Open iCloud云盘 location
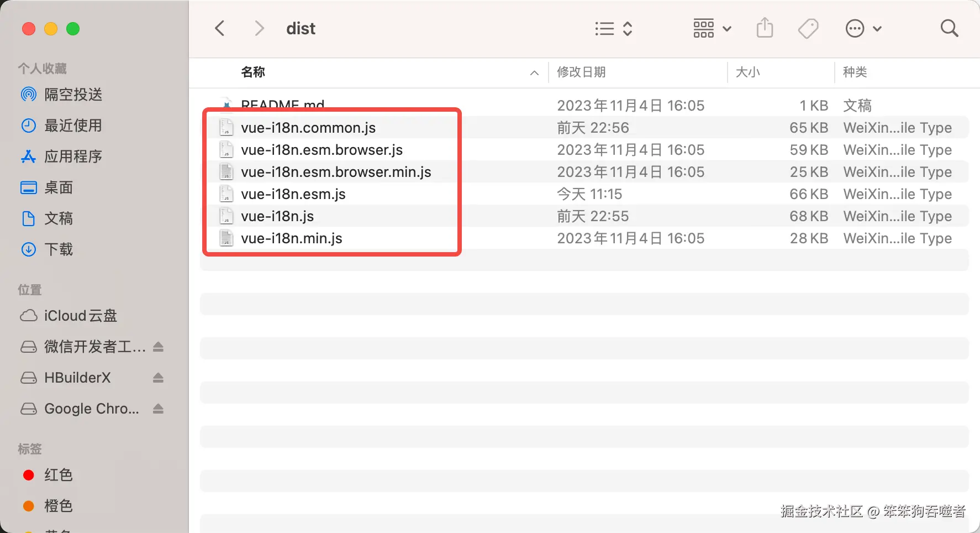This screenshot has width=980, height=533. click(x=80, y=316)
